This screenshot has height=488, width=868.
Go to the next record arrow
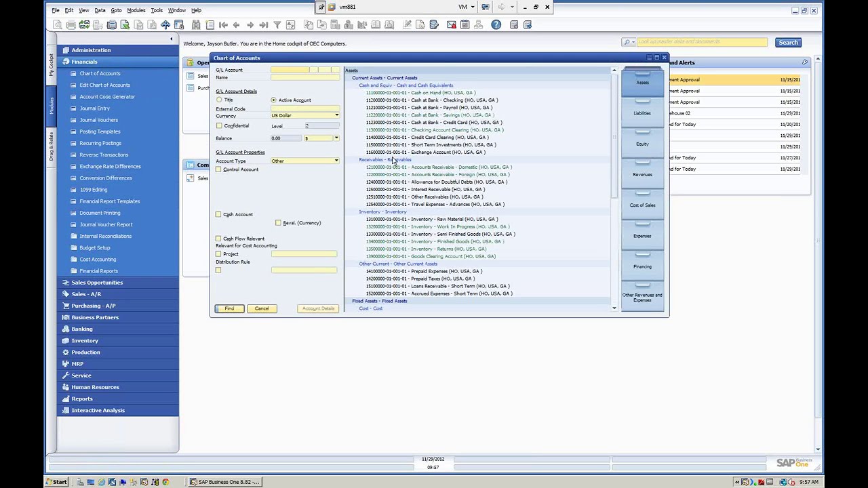tap(250, 25)
